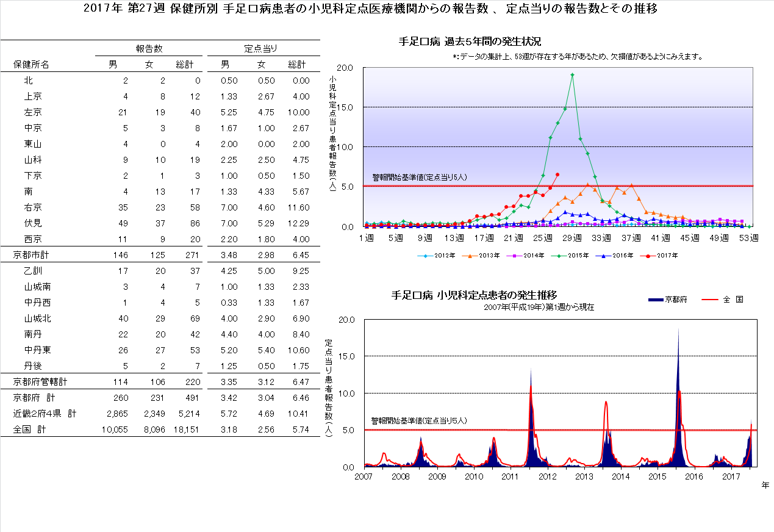Click the 2007 year label on trend chart

tap(364, 476)
